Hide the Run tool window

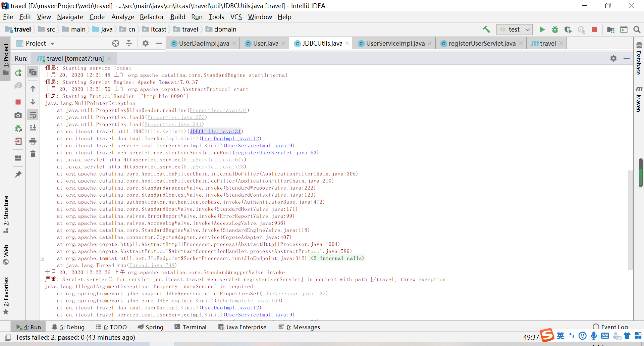pyautogui.click(x=627, y=58)
